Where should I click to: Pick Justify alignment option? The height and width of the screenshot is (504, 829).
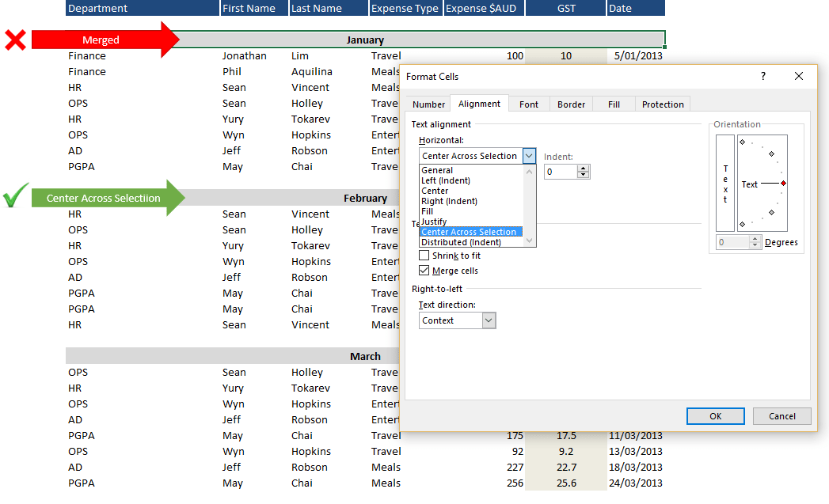pos(471,222)
